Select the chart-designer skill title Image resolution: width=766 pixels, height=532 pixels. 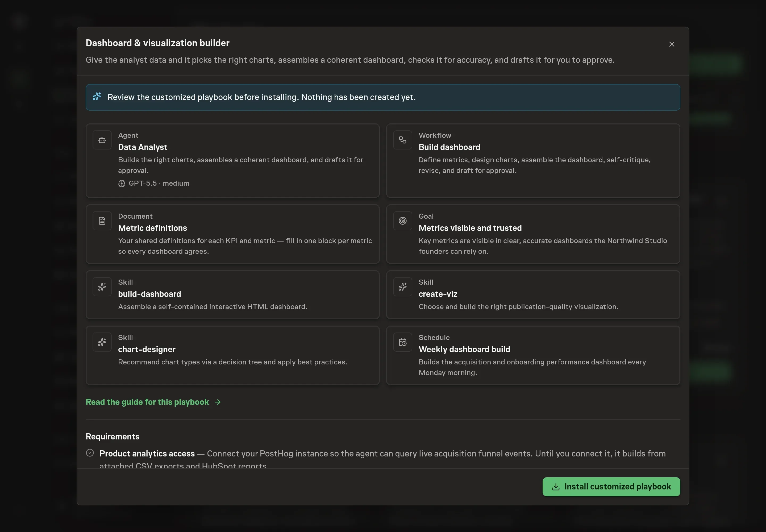click(x=147, y=349)
